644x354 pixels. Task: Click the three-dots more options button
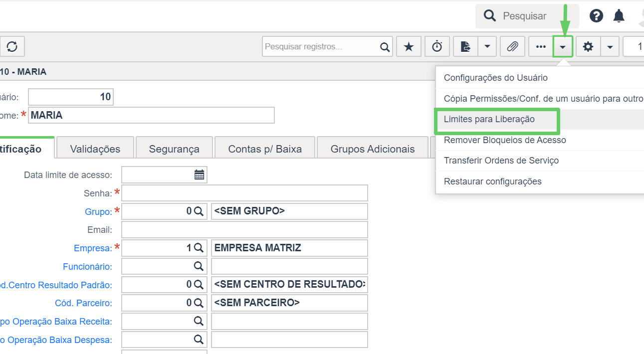pyautogui.click(x=541, y=47)
